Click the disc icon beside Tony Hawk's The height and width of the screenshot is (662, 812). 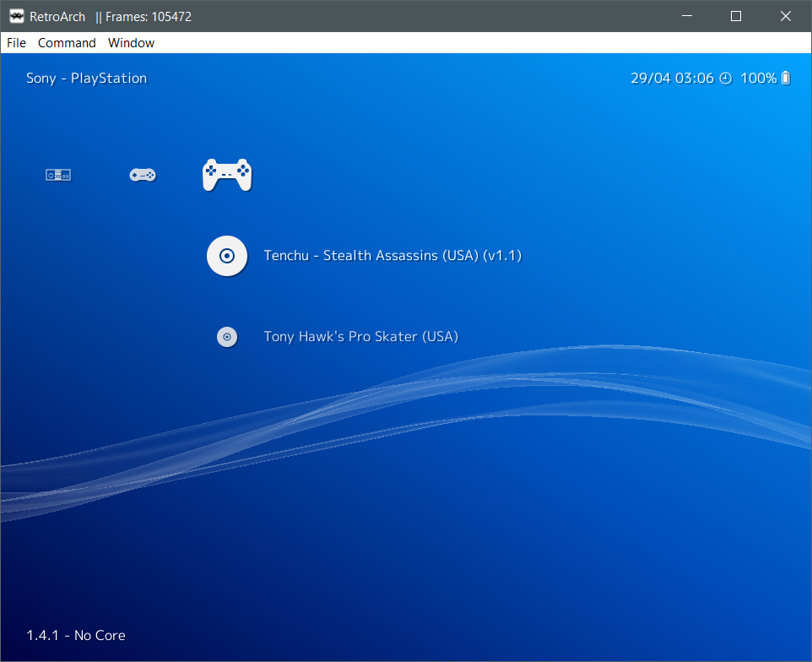(227, 337)
